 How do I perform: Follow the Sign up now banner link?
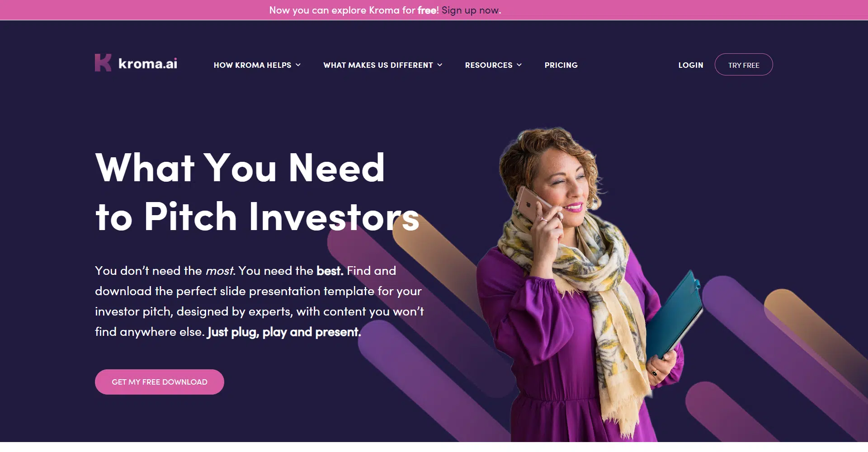(x=471, y=10)
